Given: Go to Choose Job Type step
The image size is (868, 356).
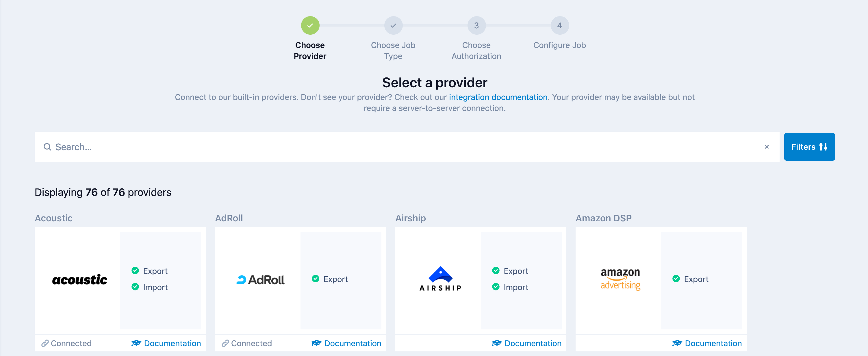Looking at the screenshot, I should 393,26.
